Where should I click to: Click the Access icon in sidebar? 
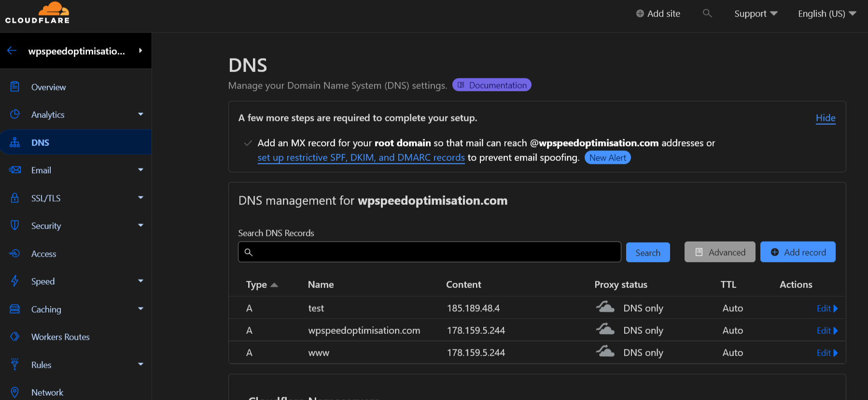[15, 253]
